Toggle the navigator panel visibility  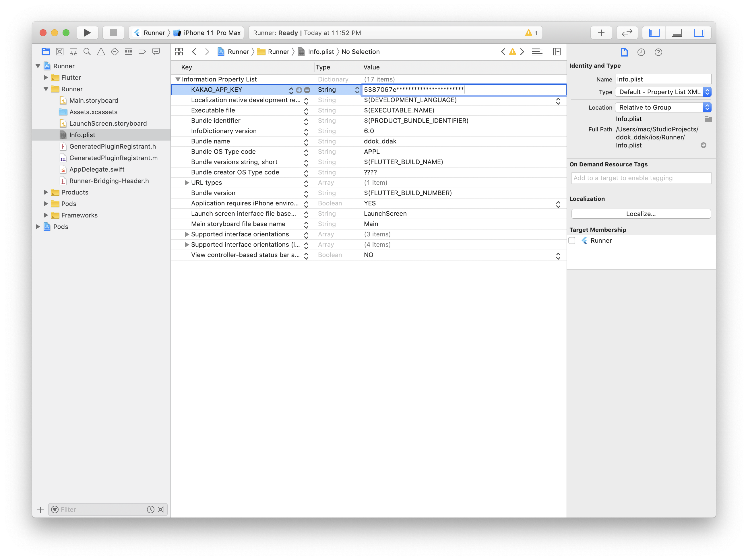pos(654,33)
